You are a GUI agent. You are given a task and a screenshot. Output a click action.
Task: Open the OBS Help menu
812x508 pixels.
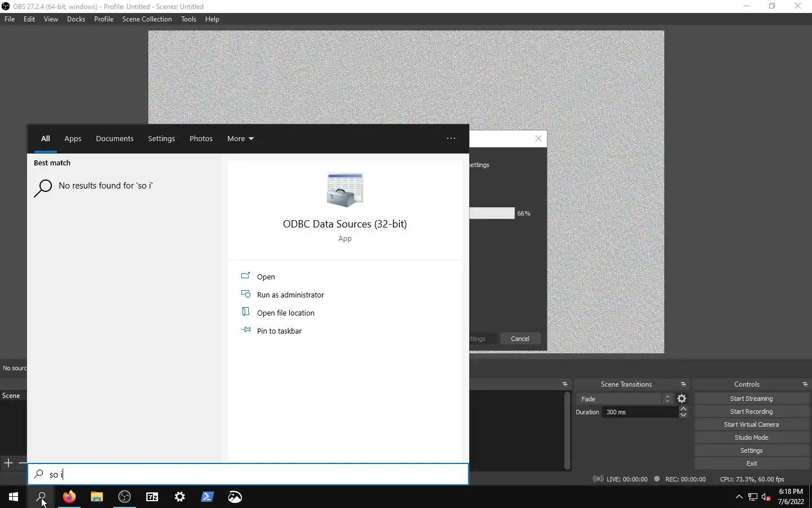tap(212, 19)
